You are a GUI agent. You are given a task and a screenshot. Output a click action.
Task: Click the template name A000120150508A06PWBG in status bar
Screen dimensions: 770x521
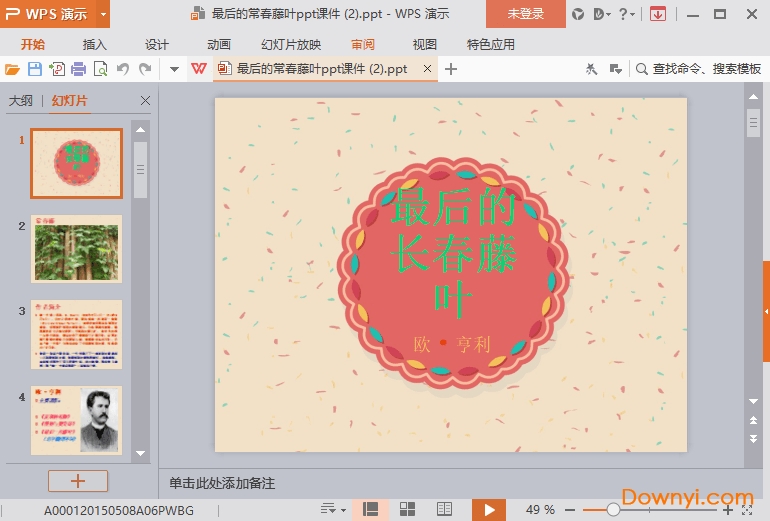click(119, 511)
